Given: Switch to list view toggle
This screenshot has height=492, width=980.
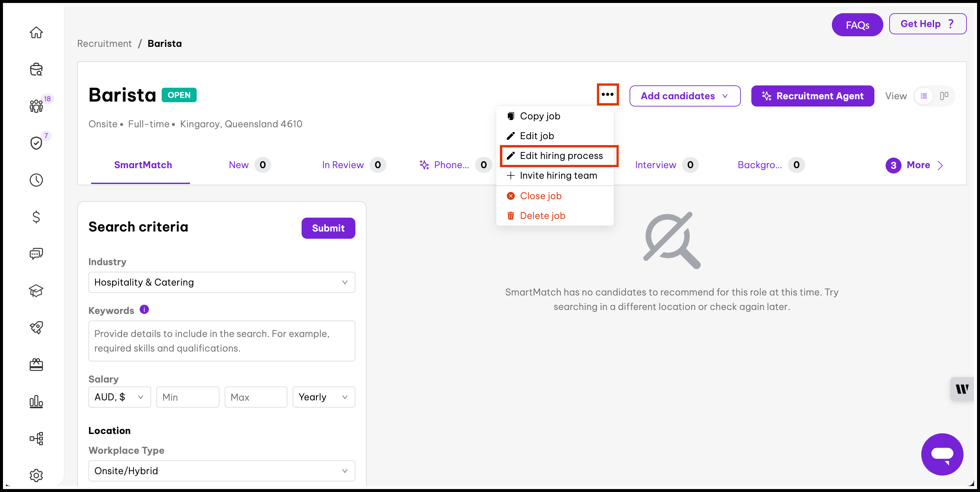Looking at the screenshot, I should (x=923, y=96).
